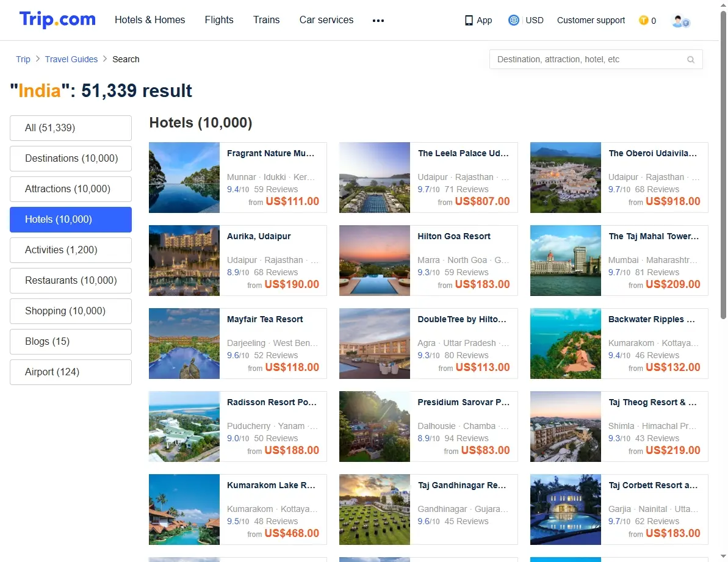
Task: Open the three-dots more menu
Action: (378, 20)
